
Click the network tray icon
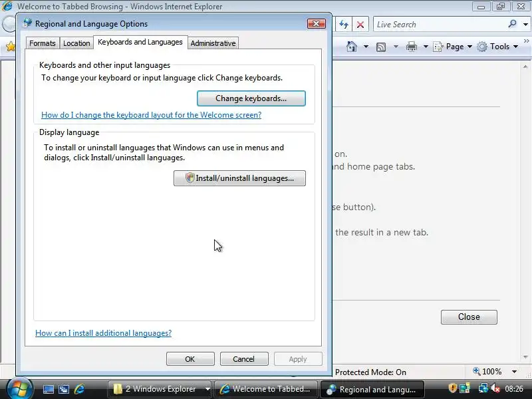click(x=483, y=388)
